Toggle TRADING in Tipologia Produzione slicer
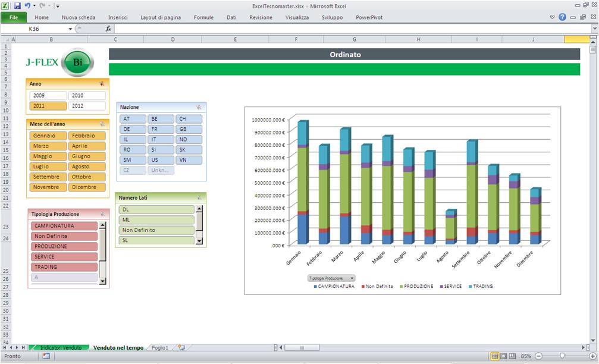 pyautogui.click(x=64, y=267)
